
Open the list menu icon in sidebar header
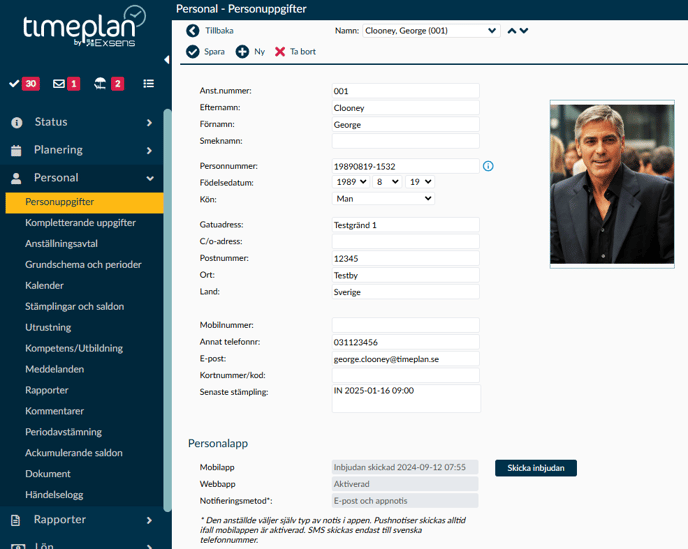point(149,84)
